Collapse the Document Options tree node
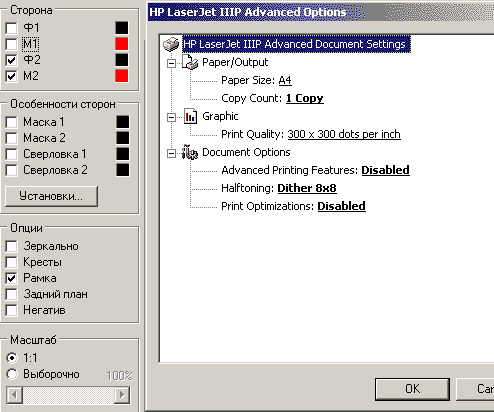 click(x=171, y=153)
